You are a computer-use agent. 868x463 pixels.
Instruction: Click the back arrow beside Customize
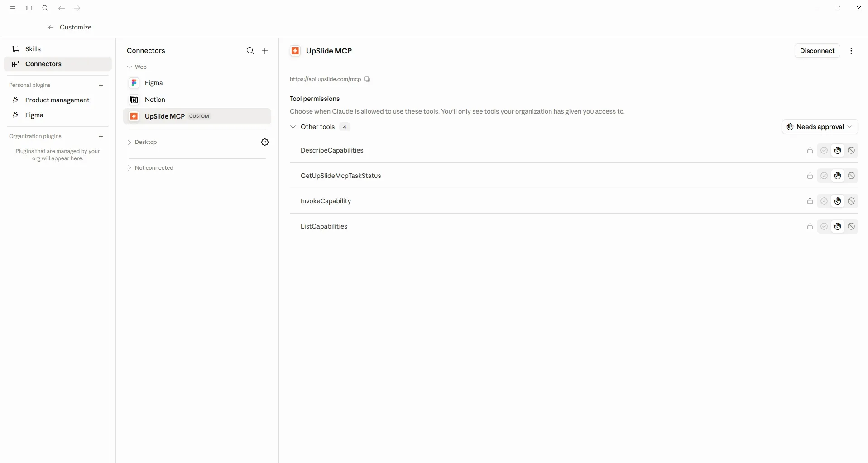click(51, 27)
